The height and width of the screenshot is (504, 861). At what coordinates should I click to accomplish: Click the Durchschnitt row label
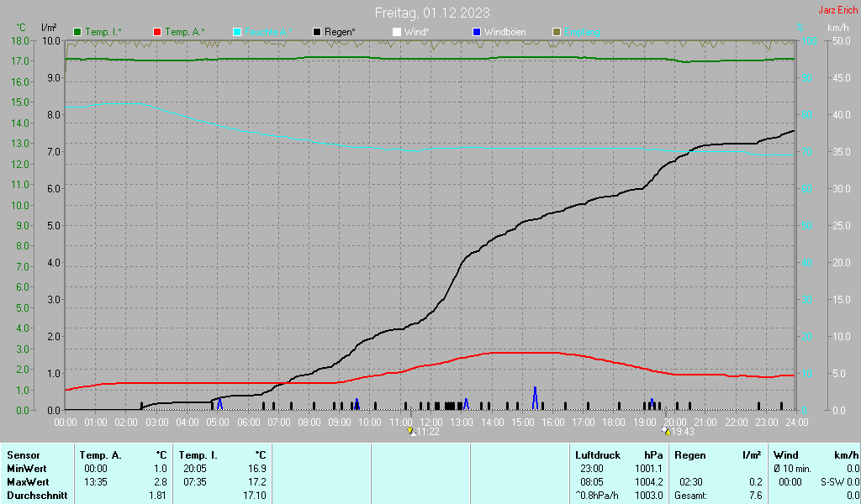[x=34, y=496]
